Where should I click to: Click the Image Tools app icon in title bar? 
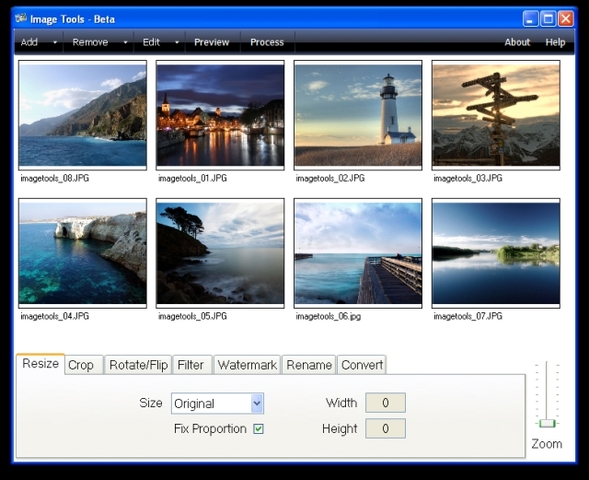21,18
